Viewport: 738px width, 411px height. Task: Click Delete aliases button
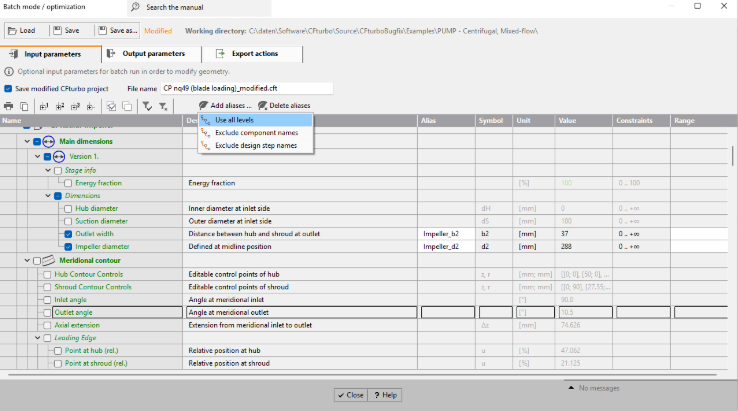(284, 105)
